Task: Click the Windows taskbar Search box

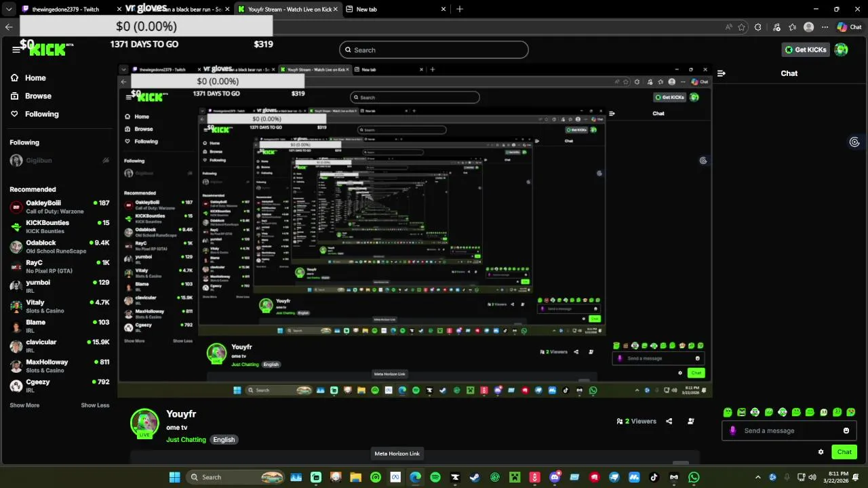Action: pyautogui.click(x=235, y=477)
